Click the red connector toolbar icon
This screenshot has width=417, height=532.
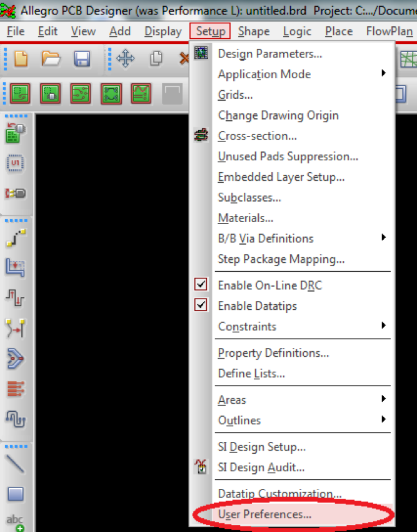click(x=15, y=193)
